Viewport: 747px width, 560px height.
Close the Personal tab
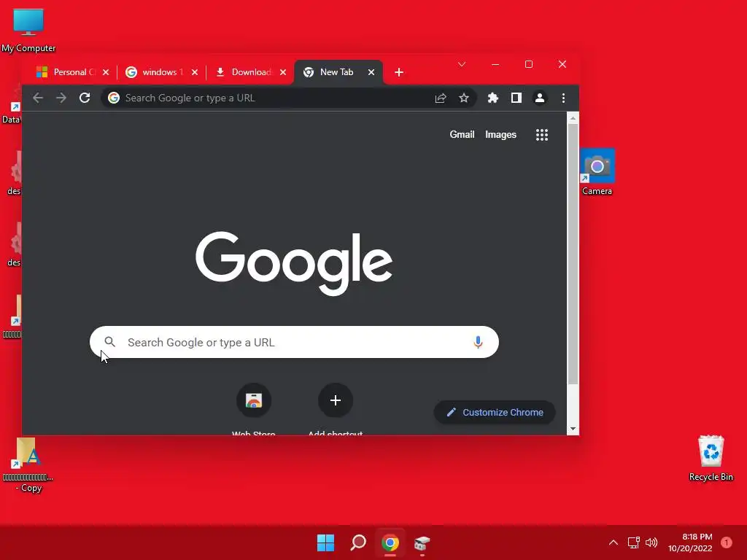click(106, 72)
